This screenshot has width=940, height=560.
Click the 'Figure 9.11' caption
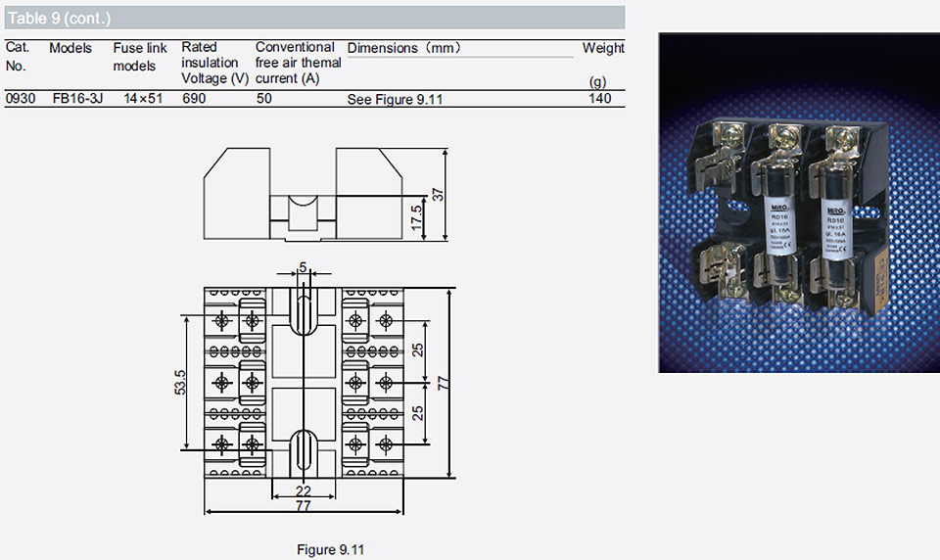[330, 550]
